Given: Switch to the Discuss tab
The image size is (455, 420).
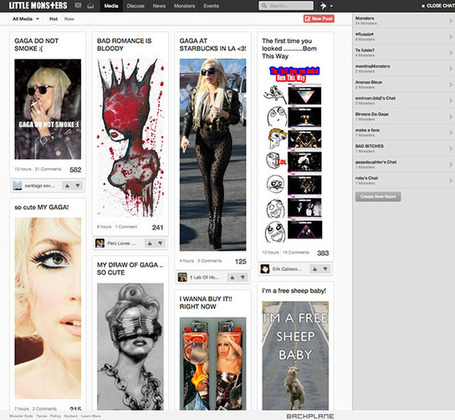Looking at the screenshot, I should (135, 6).
